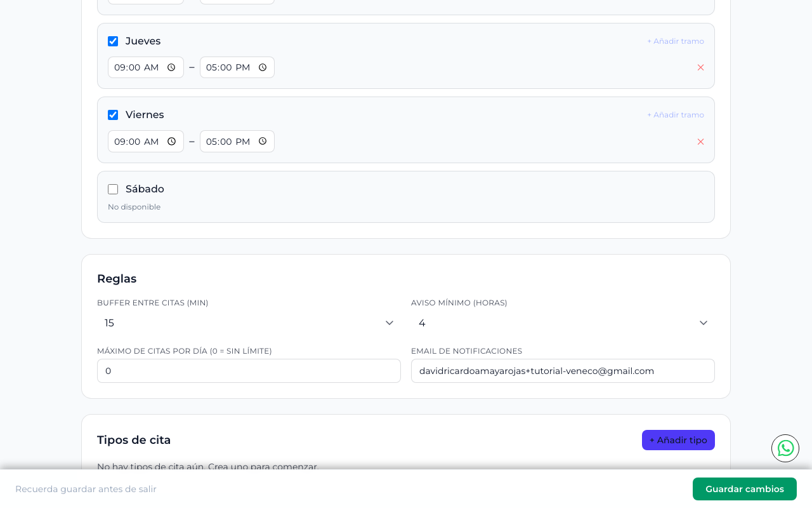Viewport: 812px width, 508px height.
Task: Focus the Email de notificaciones field
Action: (563, 371)
